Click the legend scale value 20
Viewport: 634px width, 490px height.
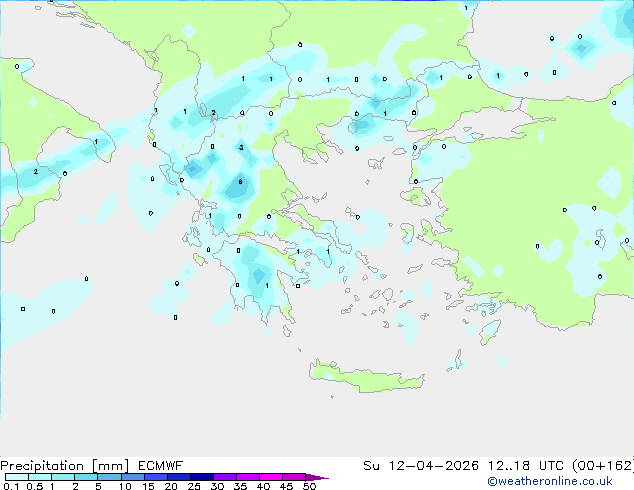click(x=171, y=486)
